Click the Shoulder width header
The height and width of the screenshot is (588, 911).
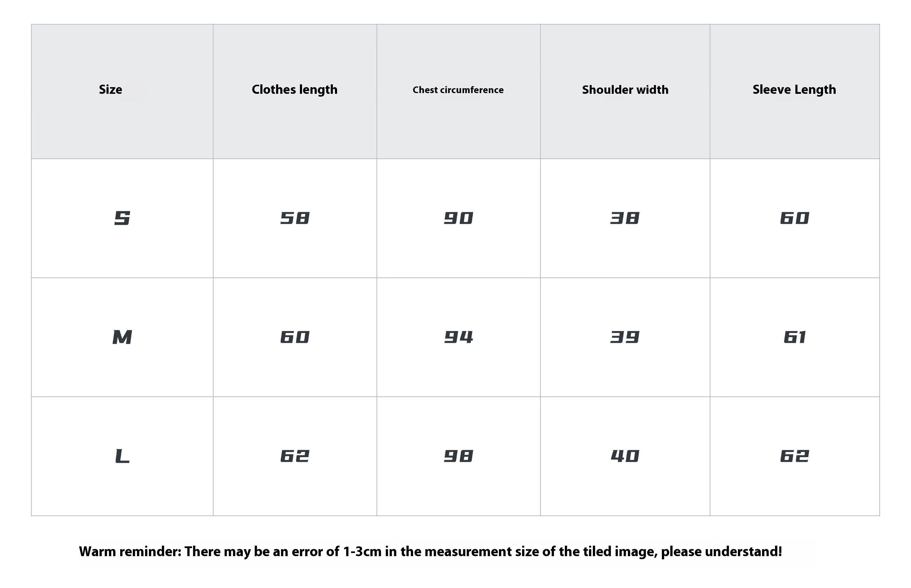tap(625, 90)
